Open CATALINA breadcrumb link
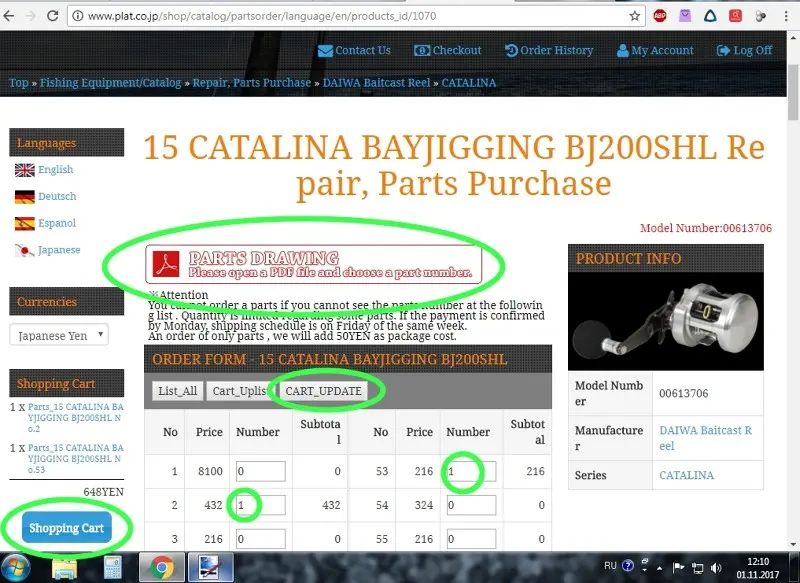Viewport: 800px width, 583px height. click(468, 83)
